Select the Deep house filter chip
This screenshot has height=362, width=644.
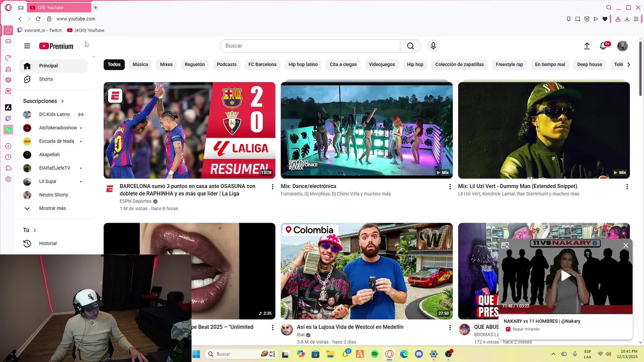(x=590, y=64)
